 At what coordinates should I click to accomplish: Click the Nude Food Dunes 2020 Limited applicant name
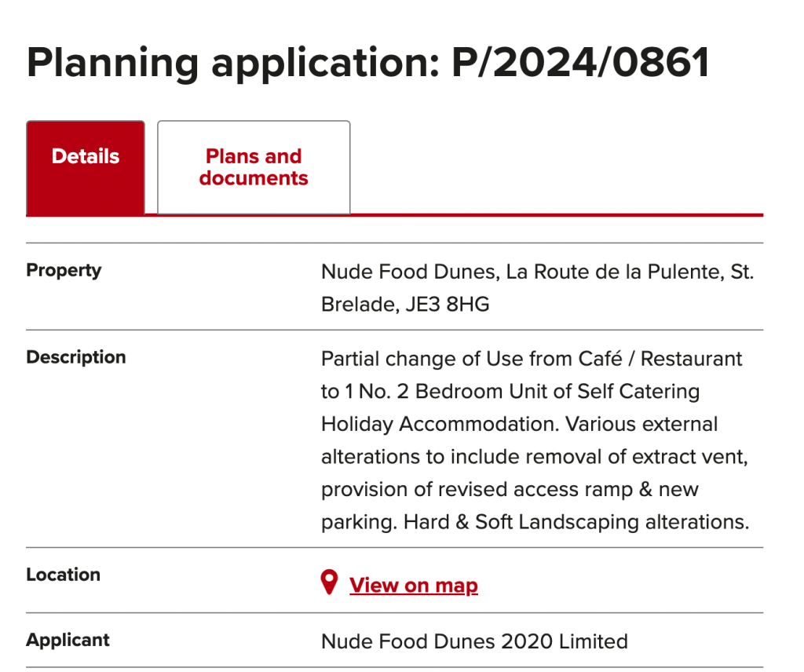474,641
